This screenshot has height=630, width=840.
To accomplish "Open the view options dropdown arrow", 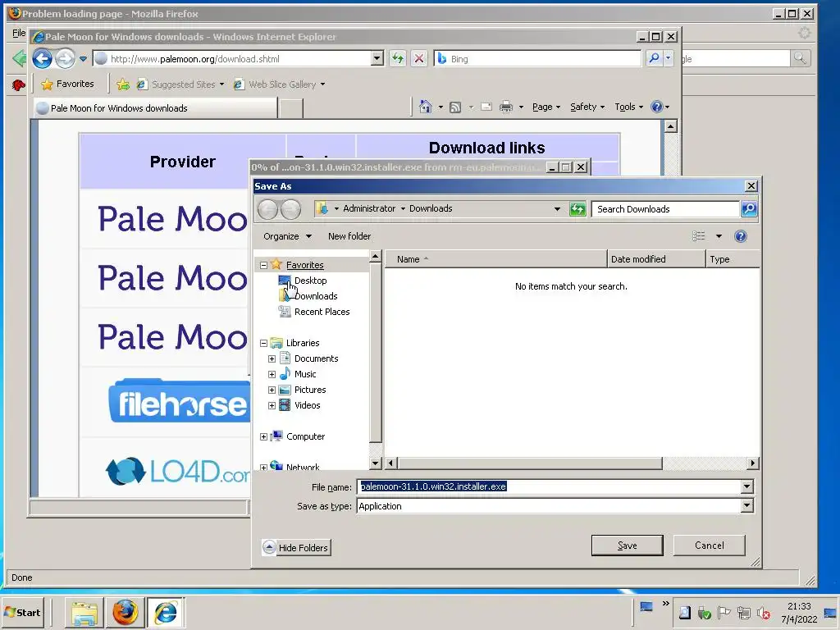I will 719,236.
